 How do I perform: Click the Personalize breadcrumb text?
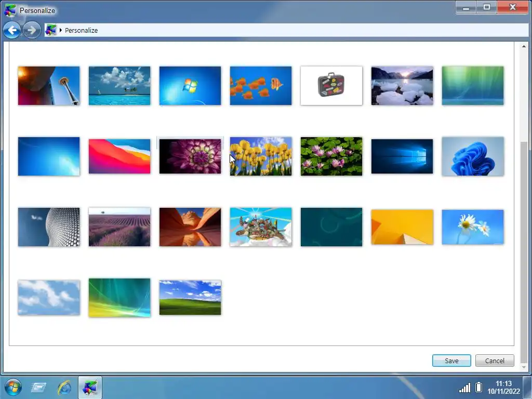(x=81, y=30)
